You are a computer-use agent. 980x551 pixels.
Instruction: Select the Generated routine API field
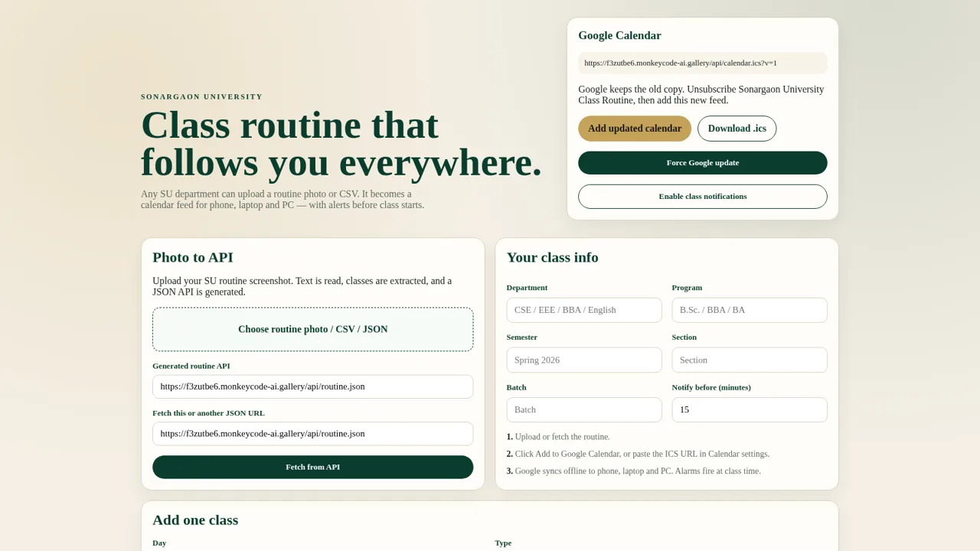pyautogui.click(x=312, y=386)
